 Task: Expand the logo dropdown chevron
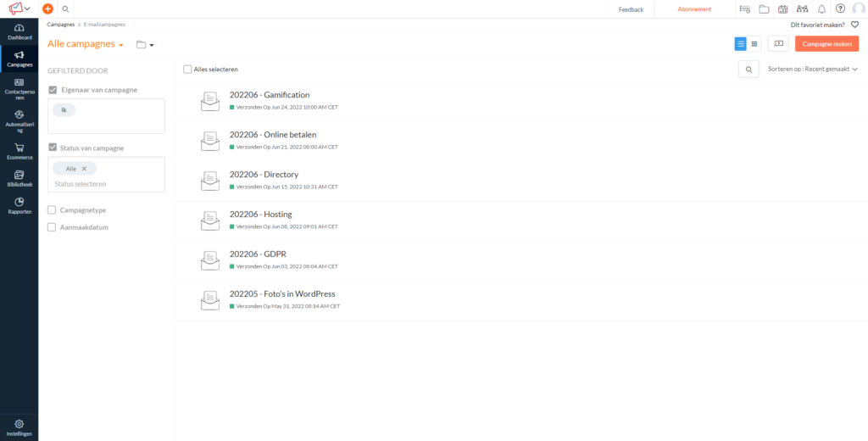pos(27,9)
